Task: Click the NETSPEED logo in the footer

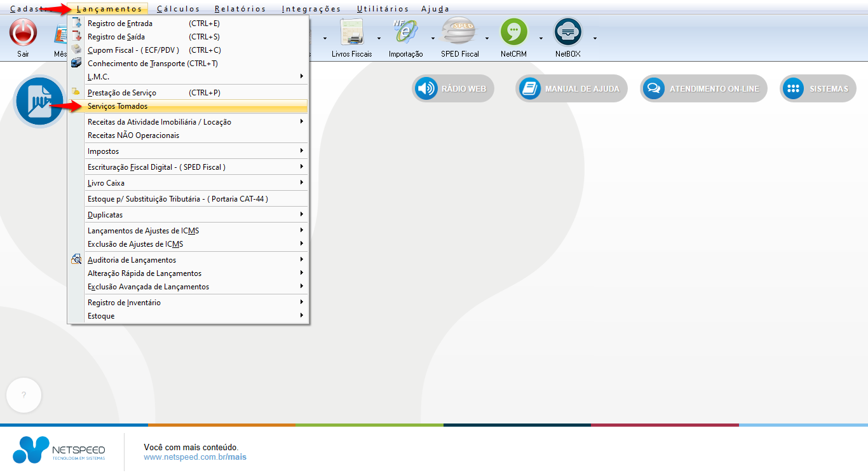Action: click(59, 450)
